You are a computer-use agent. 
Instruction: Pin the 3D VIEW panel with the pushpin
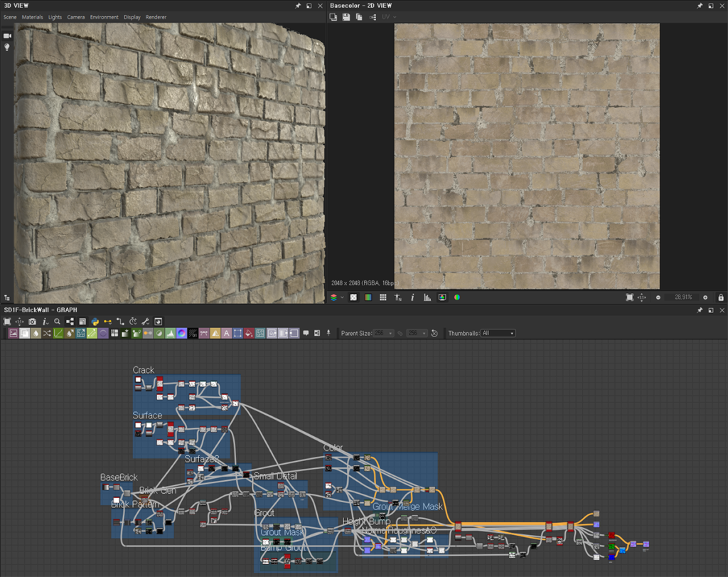(x=296, y=5)
